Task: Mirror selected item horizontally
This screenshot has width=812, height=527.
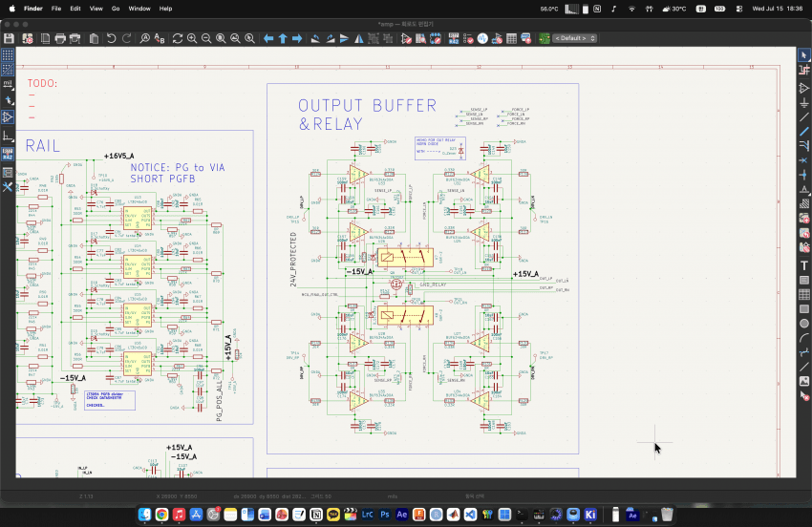Action: 359,38
